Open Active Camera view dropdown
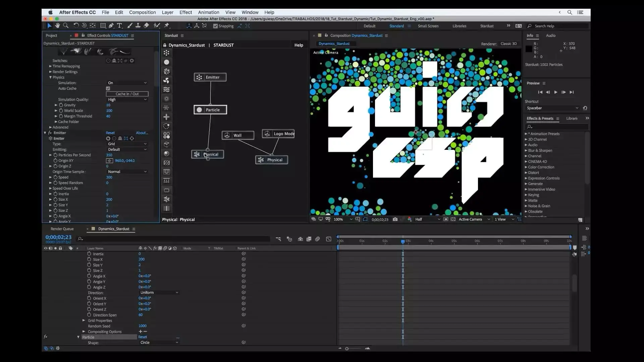 (474, 219)
